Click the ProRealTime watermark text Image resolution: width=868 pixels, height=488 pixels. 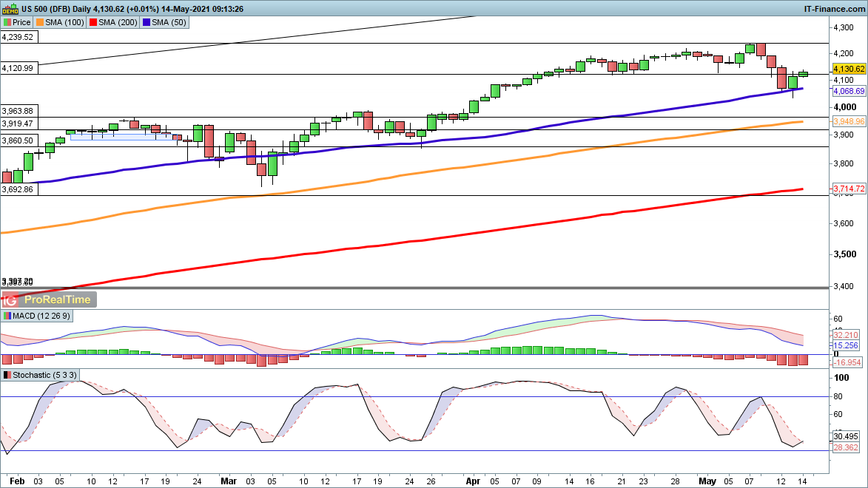57,299
